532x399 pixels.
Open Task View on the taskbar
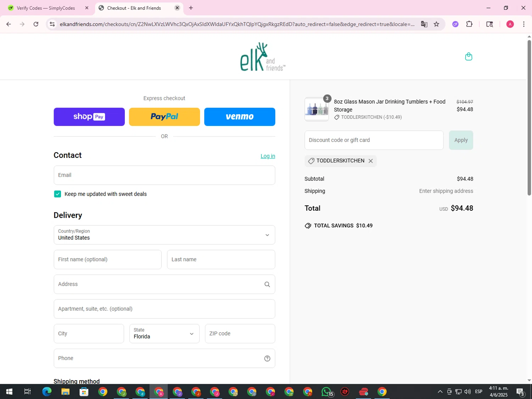(x=27, y=392)
